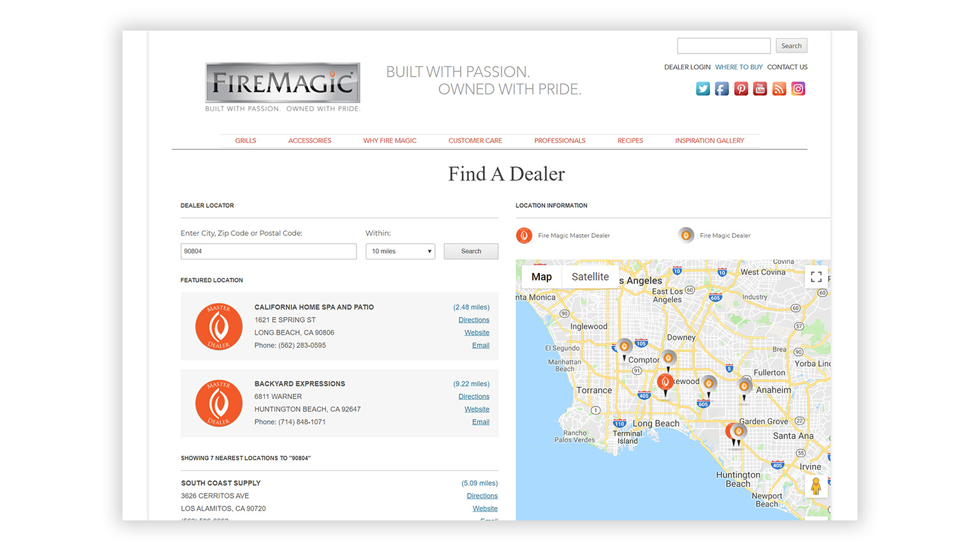This screenshot has width=980, height=551.
Task: Open the Within distance dropdown
Action: pos(400,251)
